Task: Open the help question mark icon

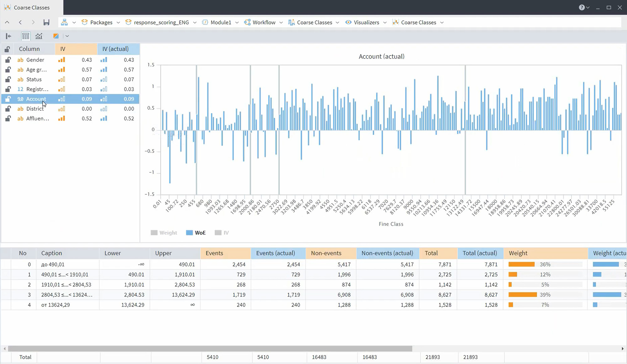Action: [582, 8]
